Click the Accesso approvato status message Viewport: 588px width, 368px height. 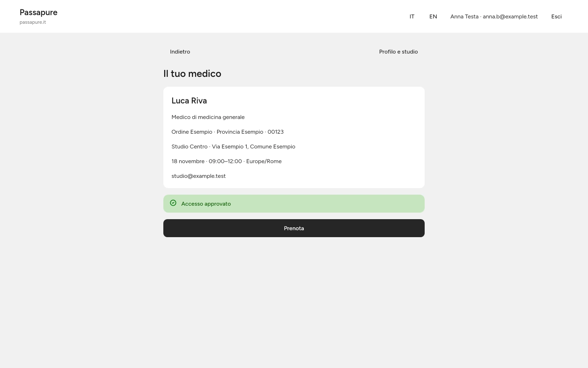click(294, 204)
